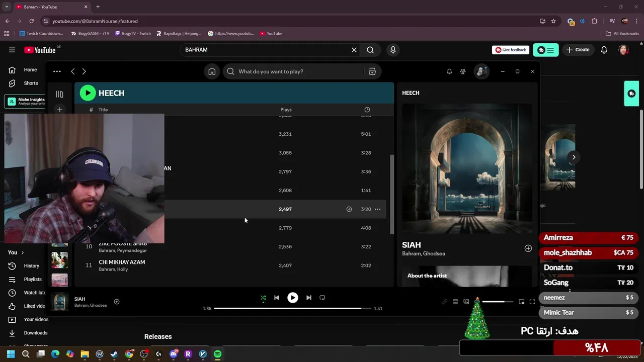Open Spotify notifications bell
The width and height of the screenshot is (644, 362).
(x=449, y=71)
